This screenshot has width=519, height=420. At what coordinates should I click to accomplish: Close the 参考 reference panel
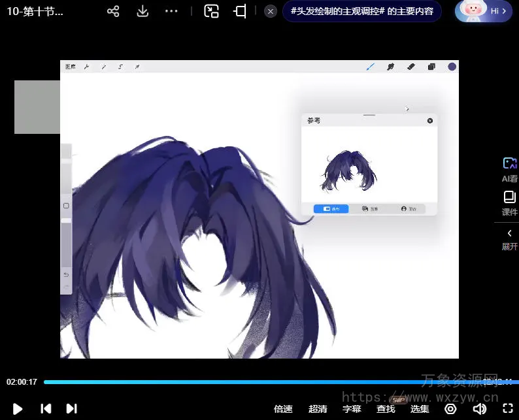[x=429, y=121]
